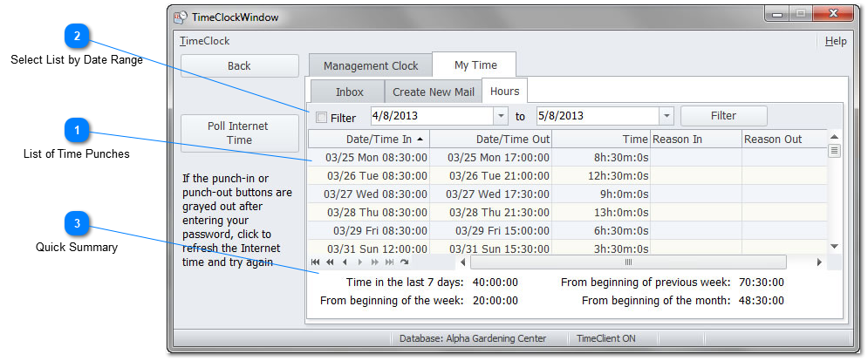Click the 03/25 Mon 17:00:00 cell
This screenshot has width=868, height=361.
point(490,157)
